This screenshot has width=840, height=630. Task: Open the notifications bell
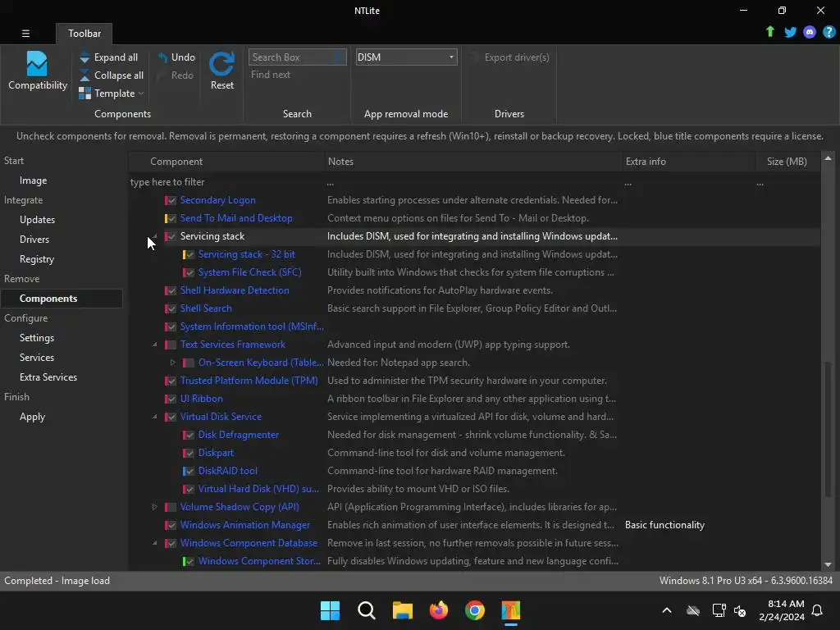click(818, 610)
